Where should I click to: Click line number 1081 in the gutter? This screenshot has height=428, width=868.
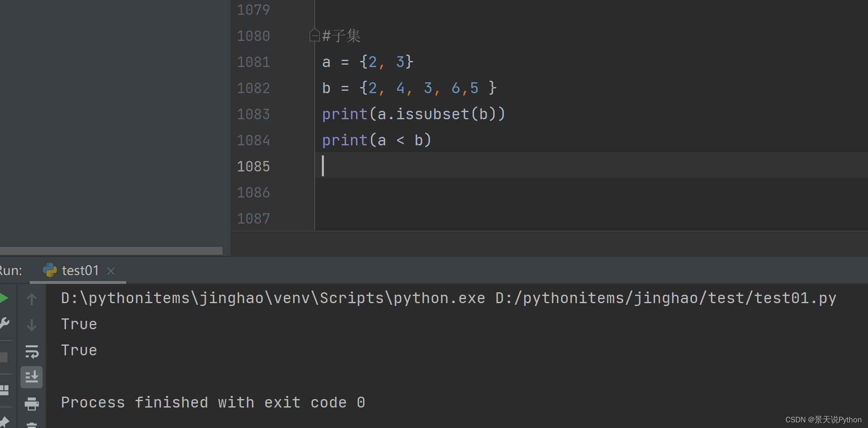tap(253, 62)
